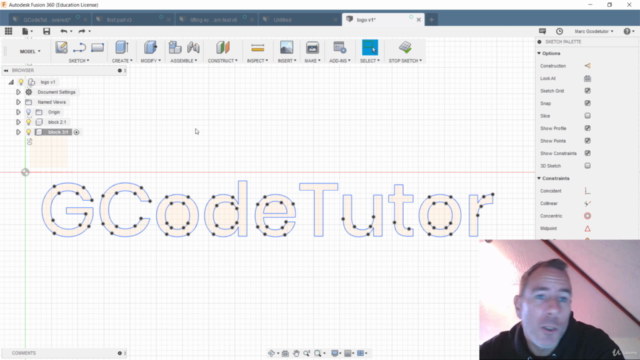Toggle the Show Constraints checkbox

tap(587, 153)
